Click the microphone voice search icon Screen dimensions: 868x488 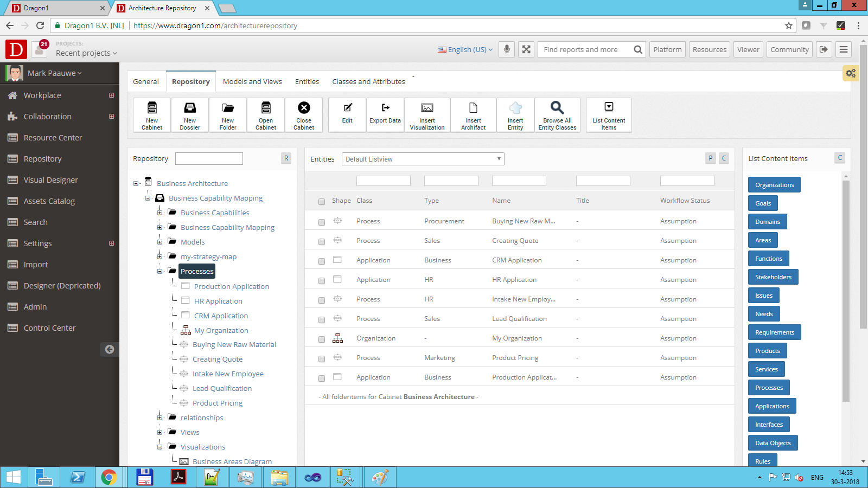click(507, 49)
